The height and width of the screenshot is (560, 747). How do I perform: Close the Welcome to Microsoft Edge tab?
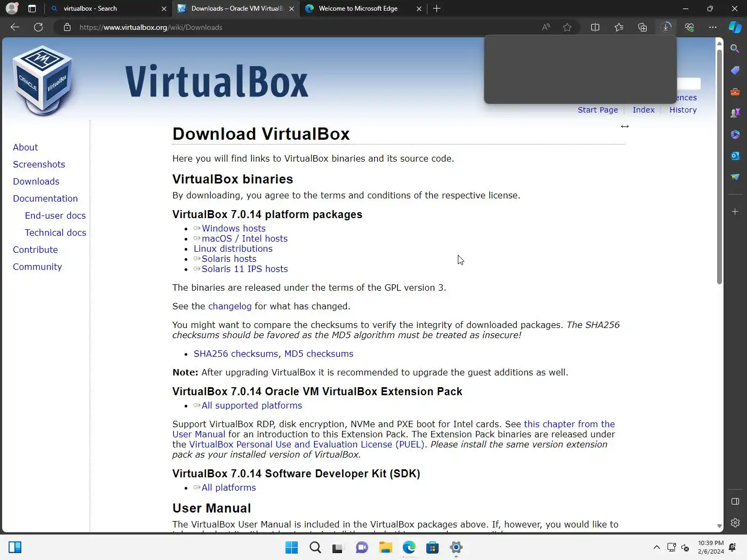point(419,9)
